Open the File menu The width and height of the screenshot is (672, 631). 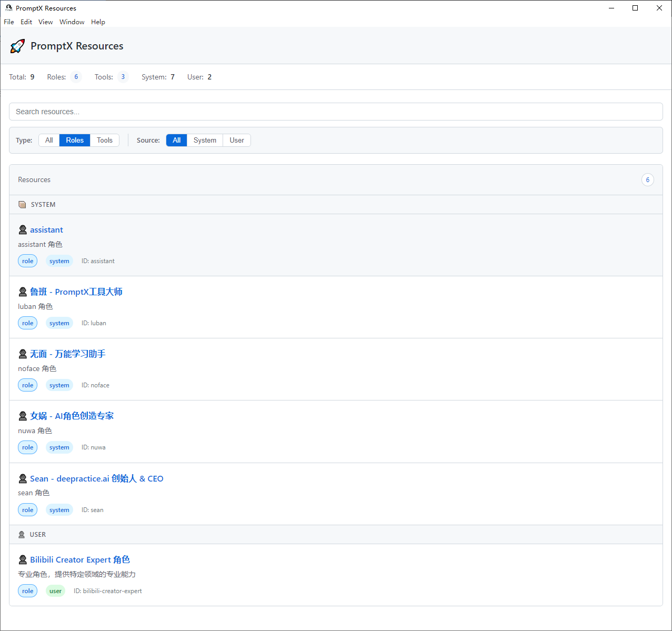(x=9, y=22)
